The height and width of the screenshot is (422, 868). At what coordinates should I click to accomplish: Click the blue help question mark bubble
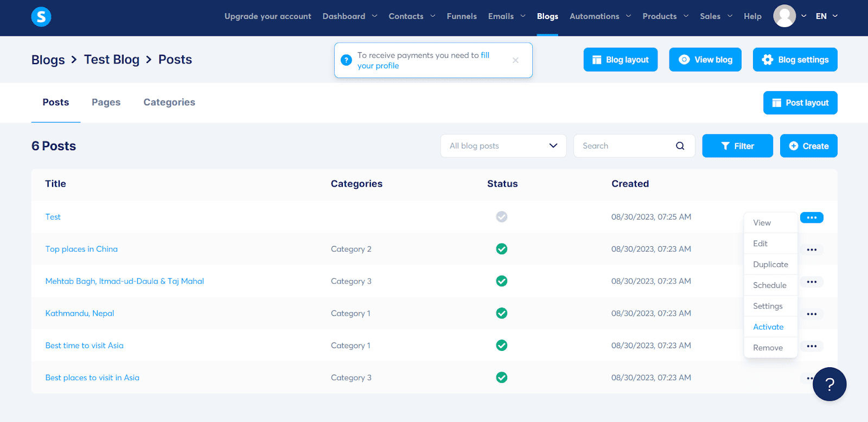click(829, 384)
